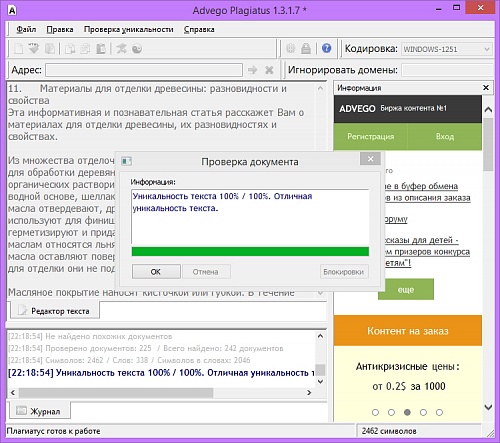This screenshot has width=500, height=443.
Task: Confirm dialog with the OK button
Action: click(x=156, y=272)
